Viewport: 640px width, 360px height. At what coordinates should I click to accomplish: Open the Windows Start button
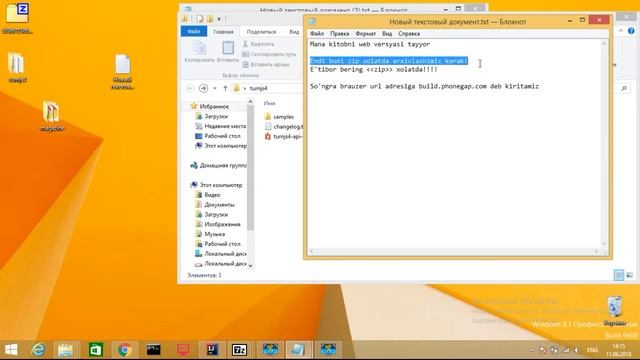pyautogui.click(x=11, y=350)
